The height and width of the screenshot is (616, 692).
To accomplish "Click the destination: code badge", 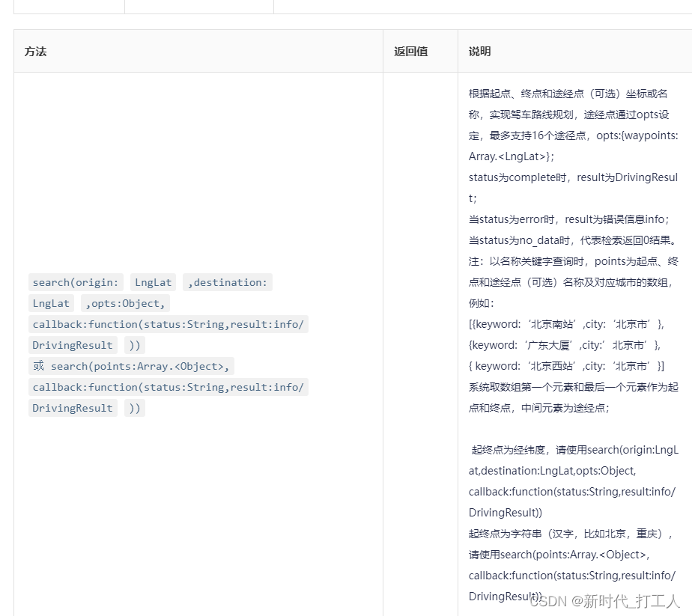I will [x=229, y=282].
